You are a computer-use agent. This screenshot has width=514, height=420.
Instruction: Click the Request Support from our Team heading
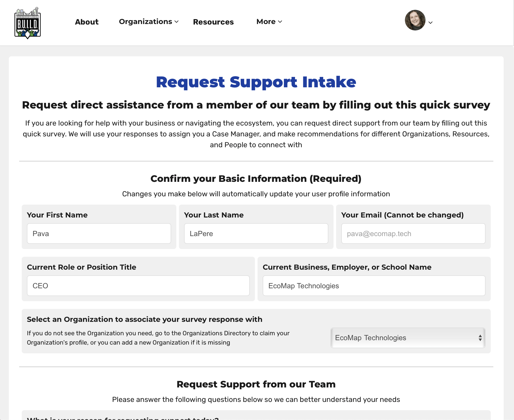[x=256, y=384]
